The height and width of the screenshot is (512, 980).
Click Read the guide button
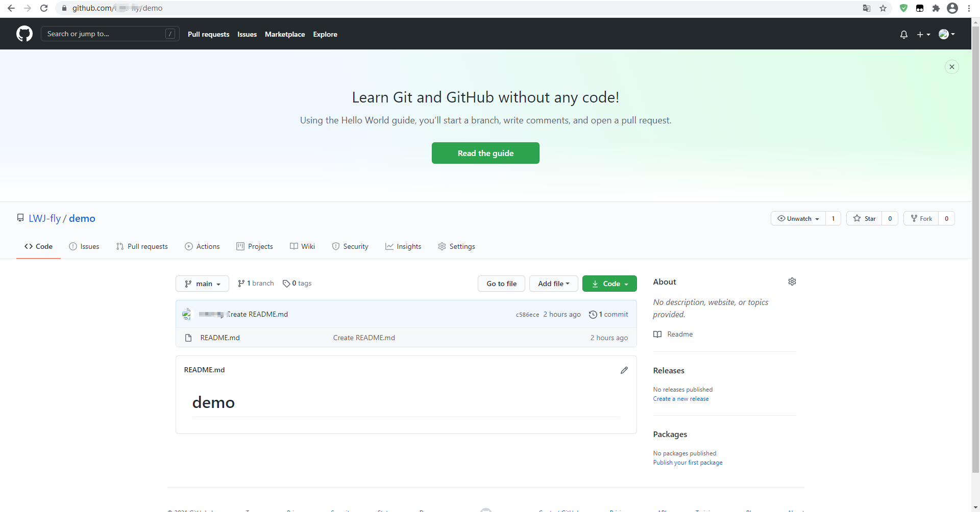pos(485,153)
